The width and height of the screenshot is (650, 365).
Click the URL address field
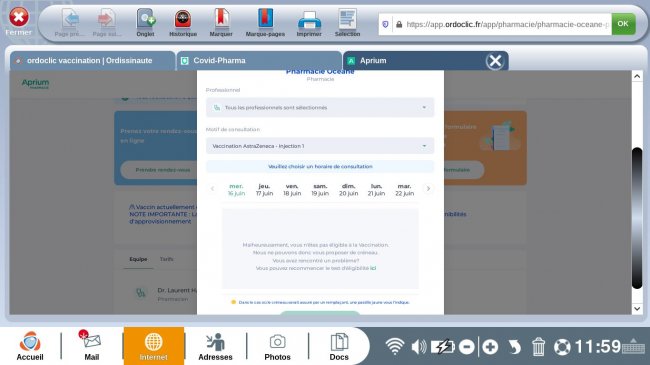pos(507,24)
